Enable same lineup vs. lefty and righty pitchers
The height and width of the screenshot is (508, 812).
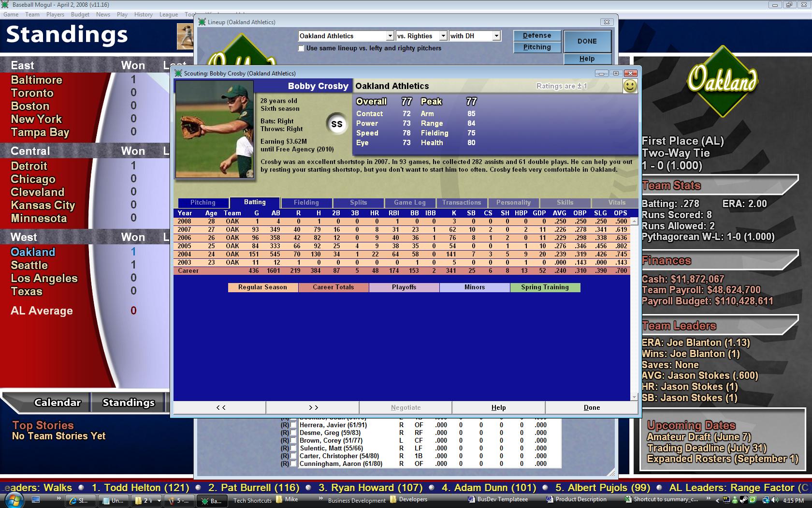301,48
